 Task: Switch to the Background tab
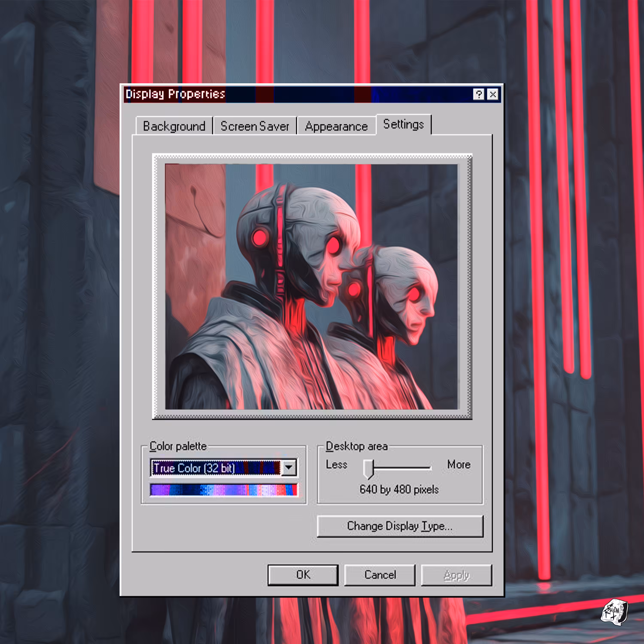click(x=174, y=126)
